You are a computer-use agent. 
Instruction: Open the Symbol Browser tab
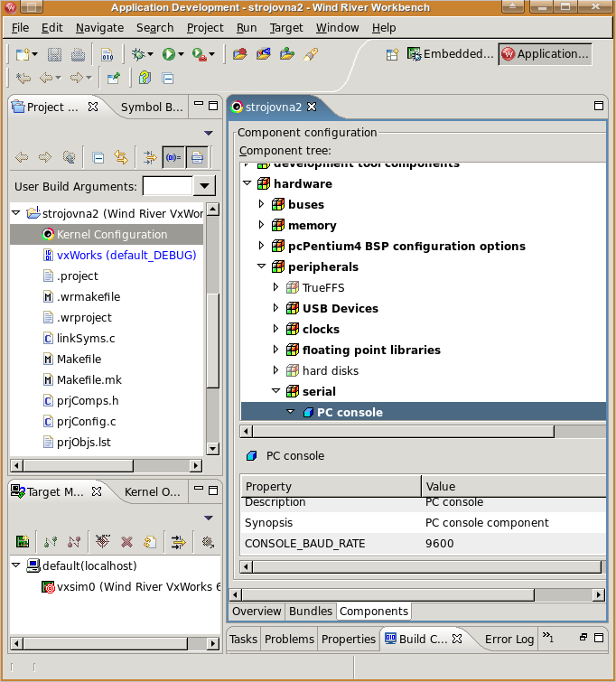point(152,107)
